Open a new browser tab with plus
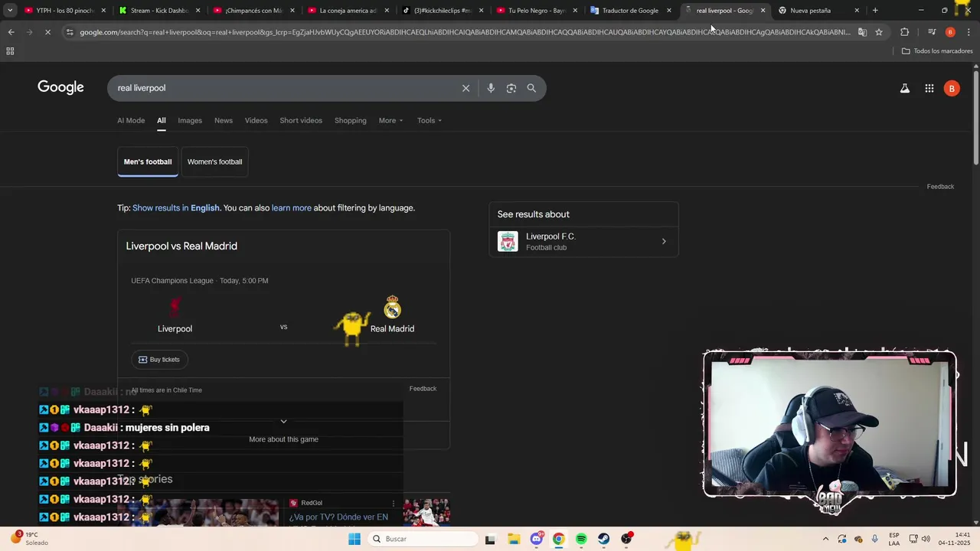The width and height of the screenshot is (980, 551). [875, 11]
